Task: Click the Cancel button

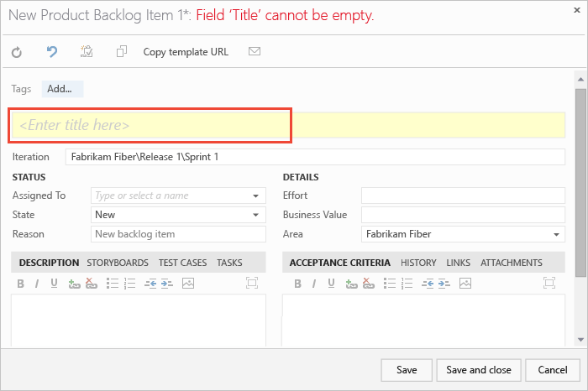Action: (x=553, y=370)
